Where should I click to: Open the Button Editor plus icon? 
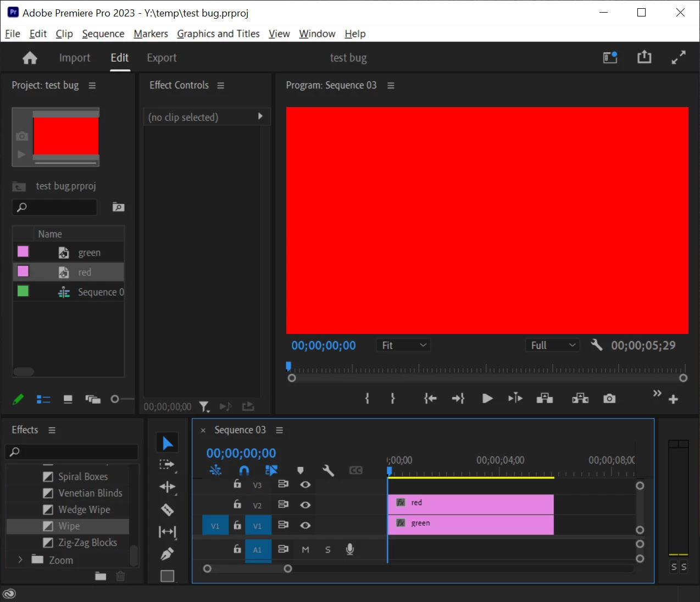pos(673,399)
